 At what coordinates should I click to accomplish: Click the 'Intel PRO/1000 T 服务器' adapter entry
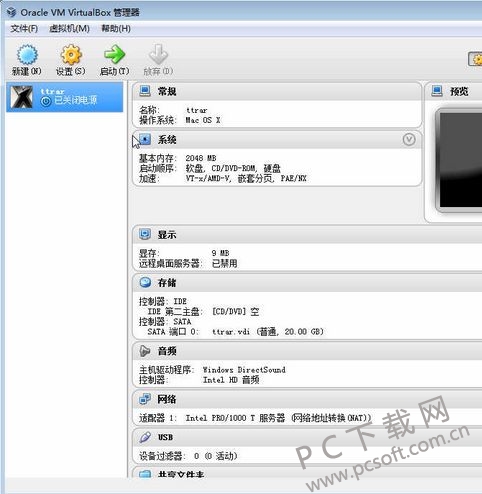tap(235, 418)
